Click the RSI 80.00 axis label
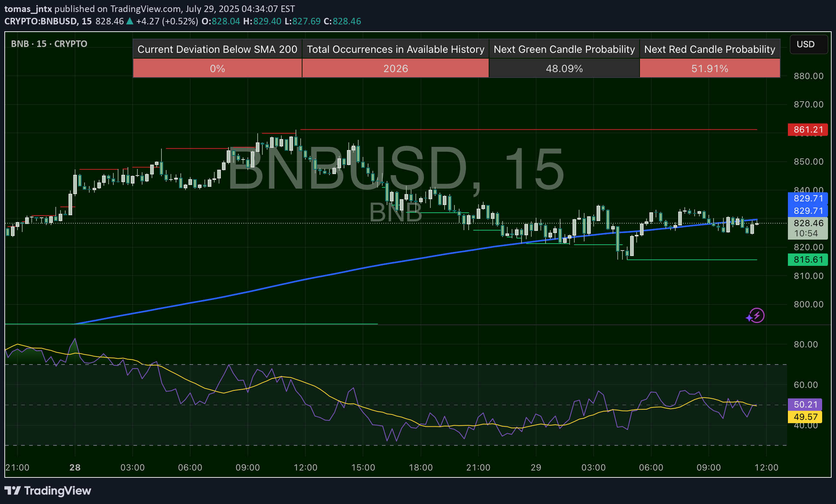836x504 pixels. 805,344
